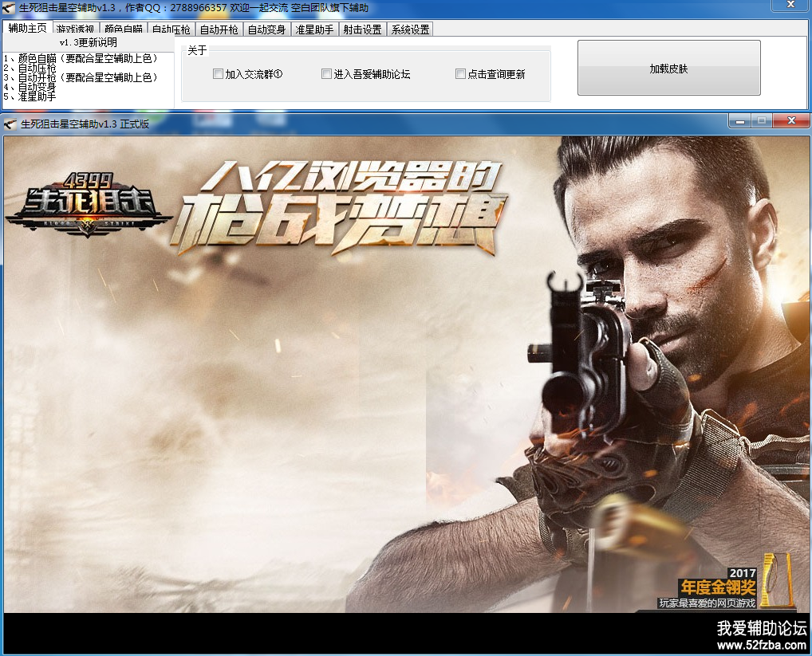The width and height of the screenshot is (812, 656).
Task: Click the 3、自动开枪 update note line
Action: [x=80, y=77]
